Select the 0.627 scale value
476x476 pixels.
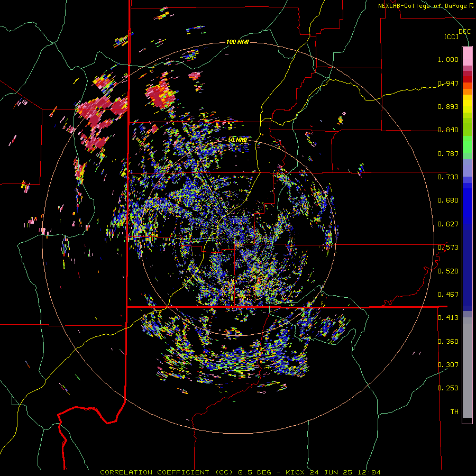(x=448, y=224)
